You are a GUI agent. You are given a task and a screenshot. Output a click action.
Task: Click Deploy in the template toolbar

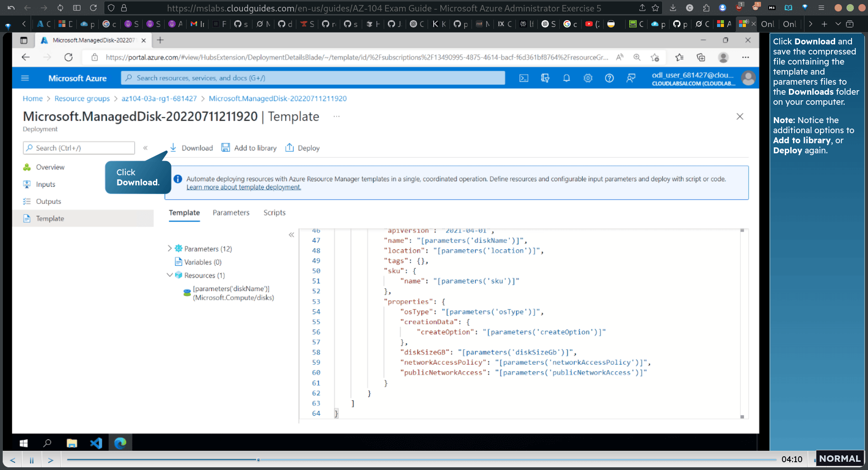pos(302,148)
